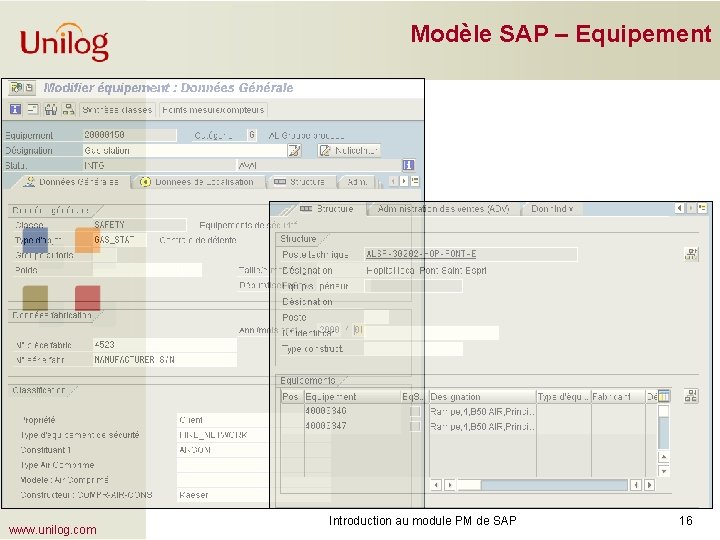Click the Equipement column header
This screenshot has width=720, height=540.
tap(352, 396)
